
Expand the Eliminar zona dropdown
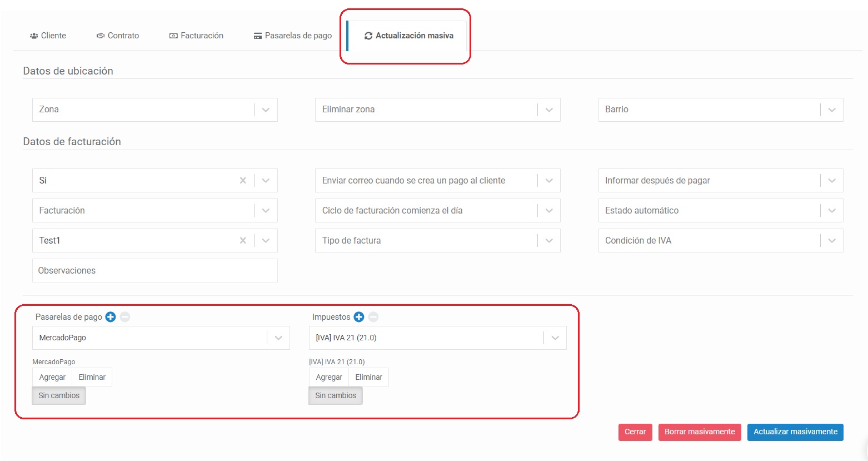[438, 110]
